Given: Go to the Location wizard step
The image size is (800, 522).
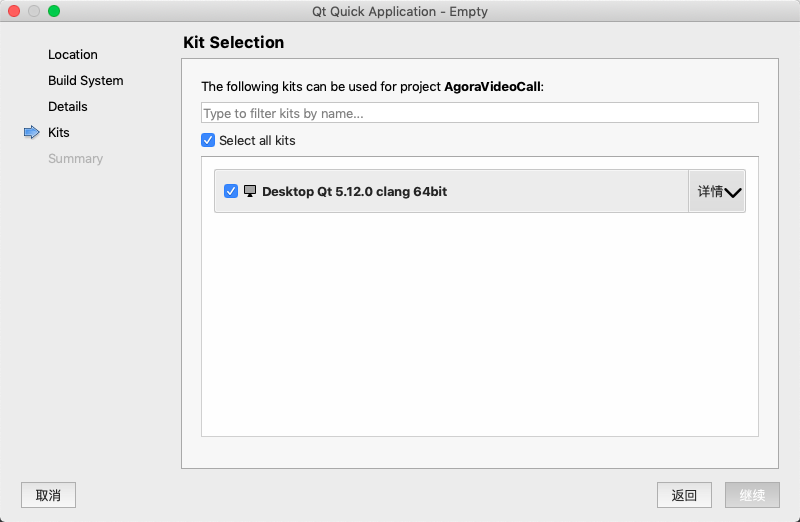Looking at the screenshot, I should click(x=73, y=55).
